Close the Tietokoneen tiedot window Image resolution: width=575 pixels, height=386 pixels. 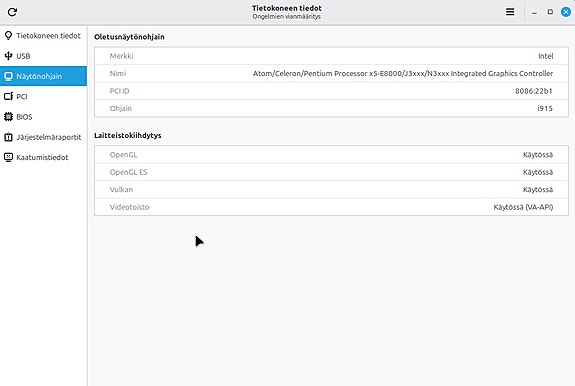pyautogui.click(x=566, y=12)
